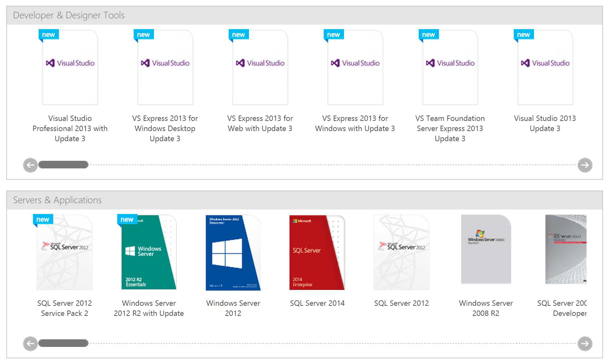Open Visual Studio Professional 2013 box image

(70, 67)
